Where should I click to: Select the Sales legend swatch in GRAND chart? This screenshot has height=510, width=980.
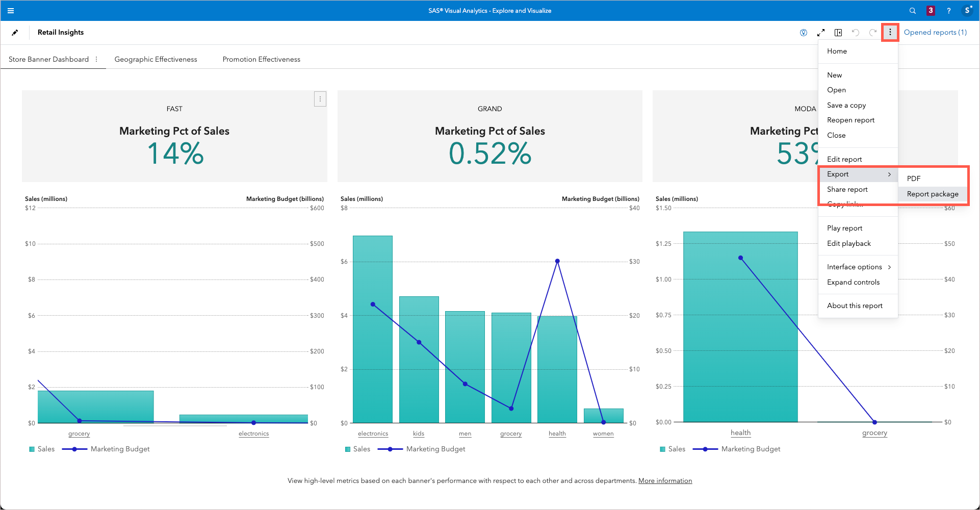pyautogui.click(x=348, y=449)
